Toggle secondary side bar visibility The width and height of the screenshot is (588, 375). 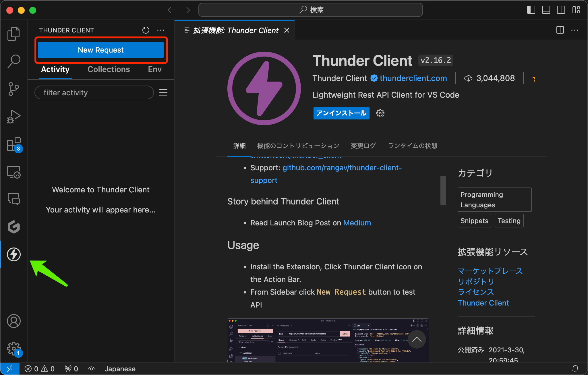tap(561, 10)
